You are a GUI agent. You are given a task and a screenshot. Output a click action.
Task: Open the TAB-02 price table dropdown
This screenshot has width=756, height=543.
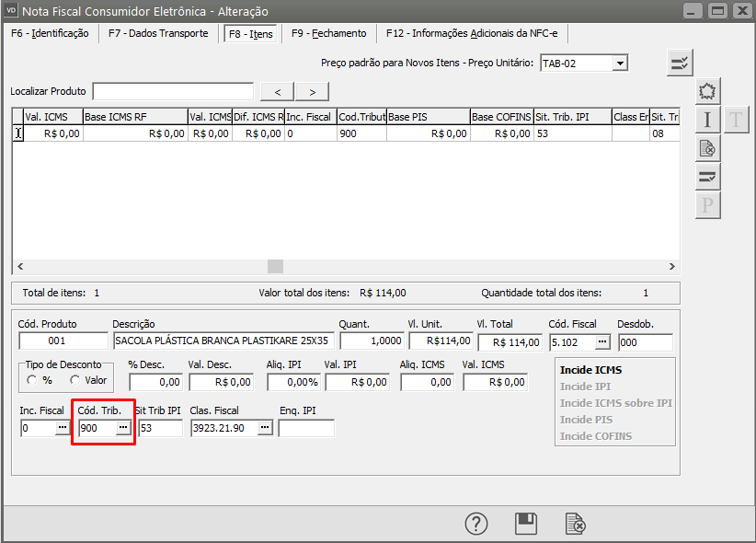click(x=620, y=63)
